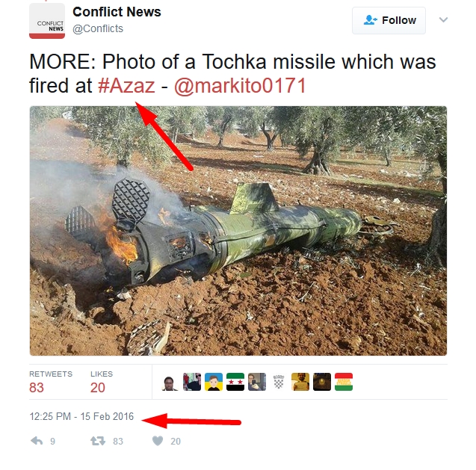Screen dimensions: 476x470
Task: Click the @Conflicts handle
Action: tap(98, 28)
